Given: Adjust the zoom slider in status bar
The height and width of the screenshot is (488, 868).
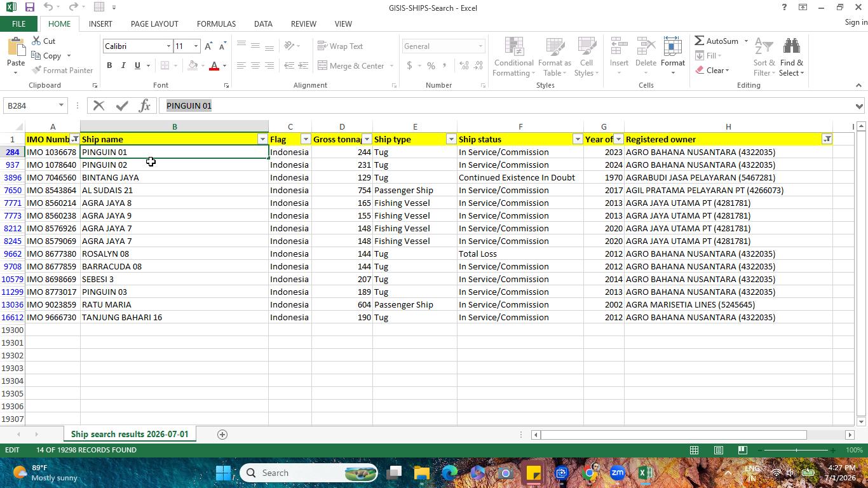Looking at the screenshot, I should tap(796, 451).
